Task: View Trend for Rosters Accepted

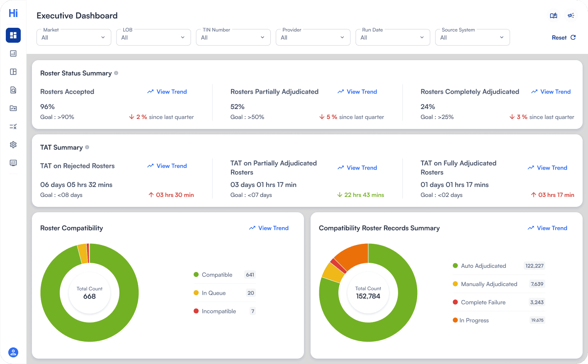Action: pyautogui.click(x=167, y=92)
